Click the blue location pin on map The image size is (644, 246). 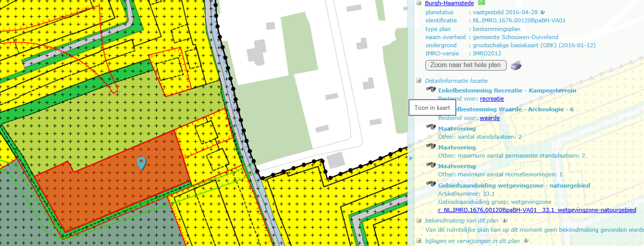point(141,163)
